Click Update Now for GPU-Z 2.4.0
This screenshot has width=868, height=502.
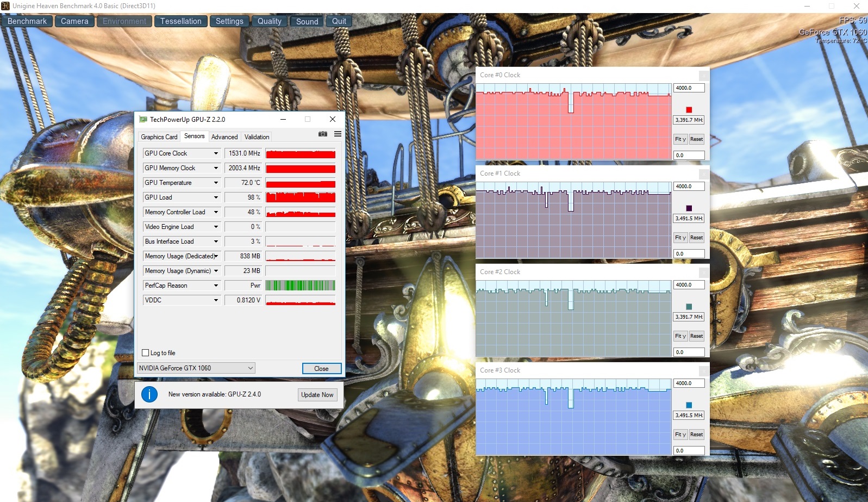[x=317, y=395]
